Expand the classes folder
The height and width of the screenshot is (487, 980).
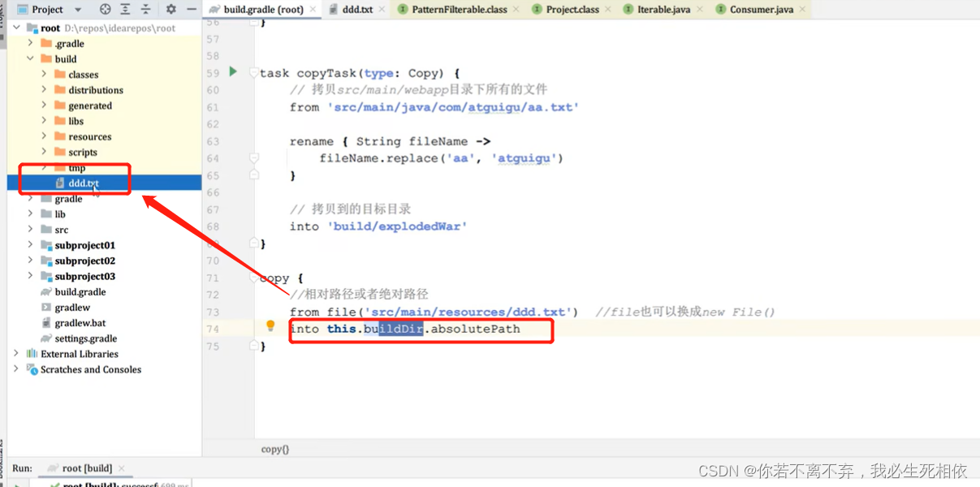[45, 74]
